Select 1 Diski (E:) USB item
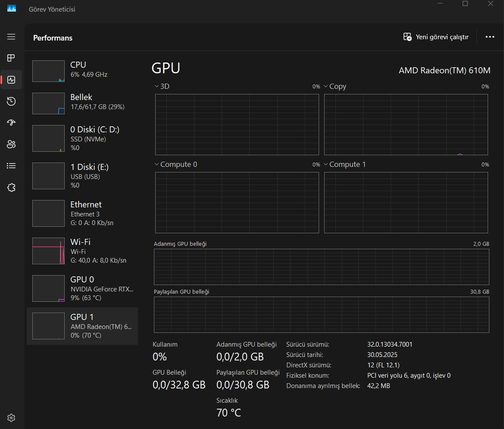Image resolution: width=504 pixels, height=429 pixels. (x=83, y=176)
